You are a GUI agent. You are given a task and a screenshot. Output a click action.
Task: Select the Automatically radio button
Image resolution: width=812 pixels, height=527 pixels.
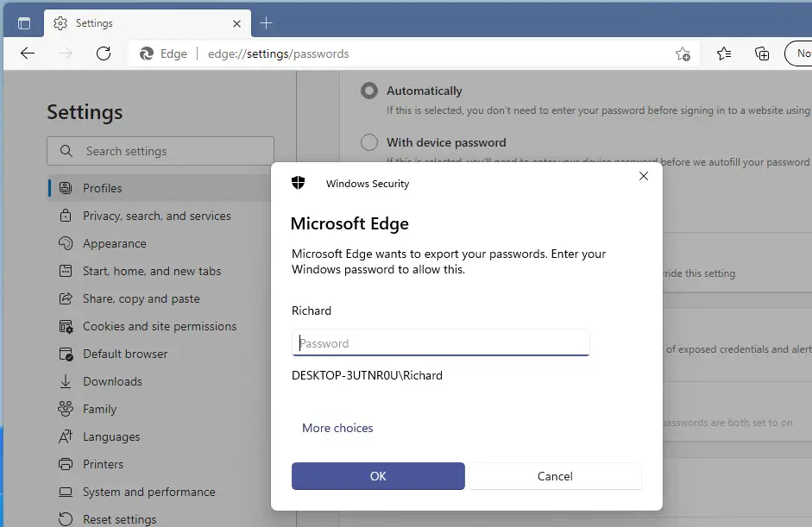pyautogui.click(x=369, y=91)
